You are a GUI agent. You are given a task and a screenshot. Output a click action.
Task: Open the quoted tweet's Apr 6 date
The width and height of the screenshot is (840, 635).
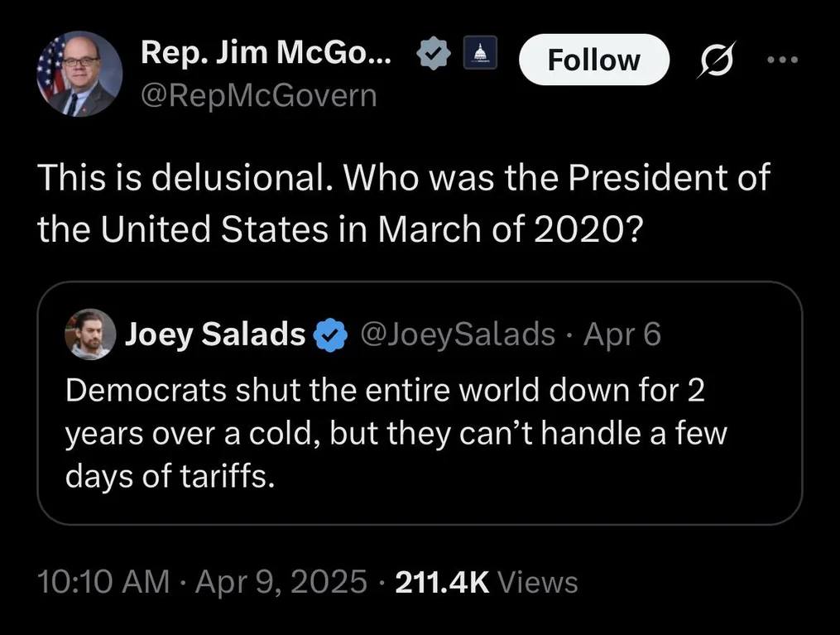622,334
